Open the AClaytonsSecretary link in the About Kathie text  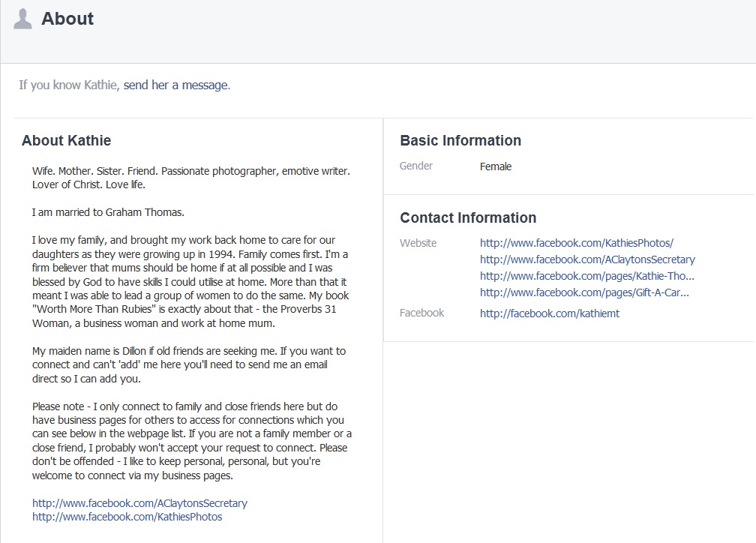139,503
